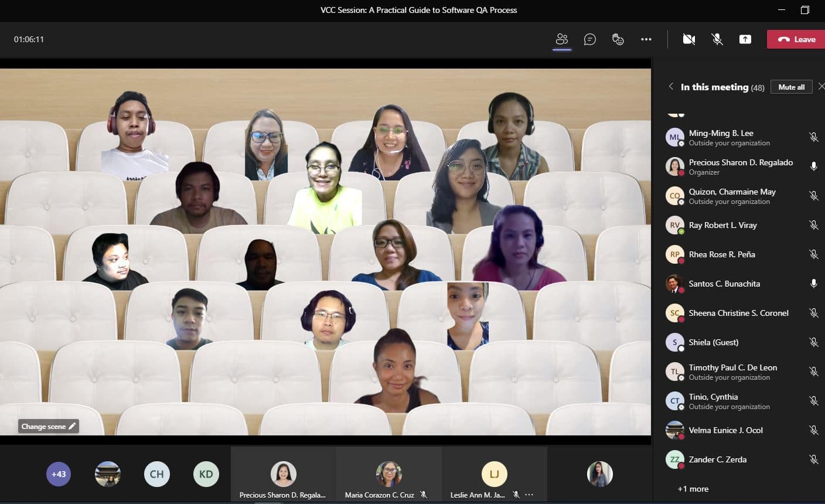Unmute the microphone in meeting toolbar
This screenshot has height=504, width=825.
pyautogui.click(x=717, y=39)
